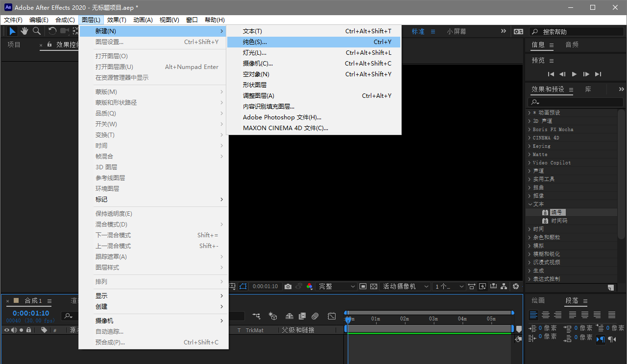Open the RGB channel display icon
627x364 pixels.
tap(310, 286)
